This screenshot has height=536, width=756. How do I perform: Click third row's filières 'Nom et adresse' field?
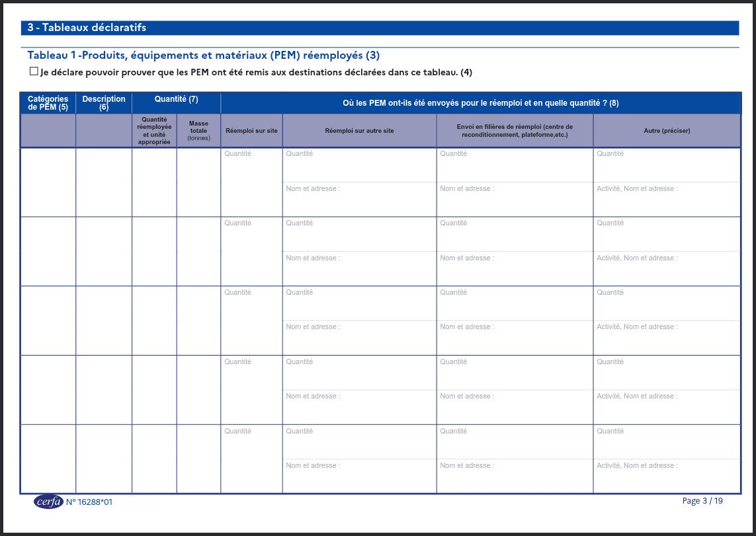[x=515, y=338]
